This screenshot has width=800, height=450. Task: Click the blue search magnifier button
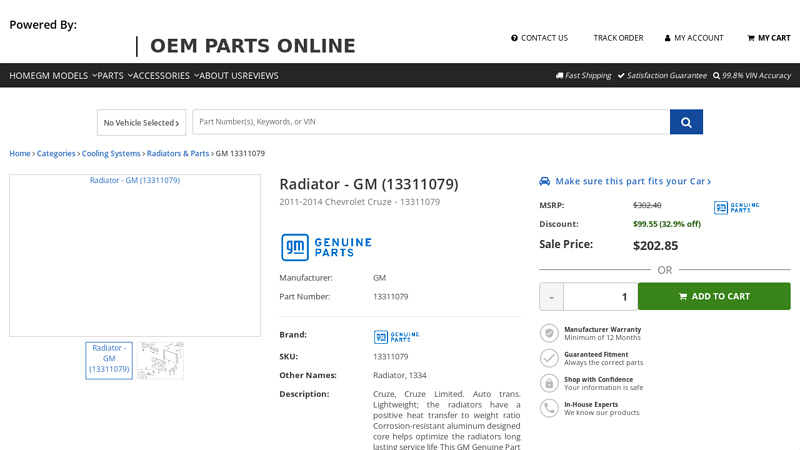[686, 122]
